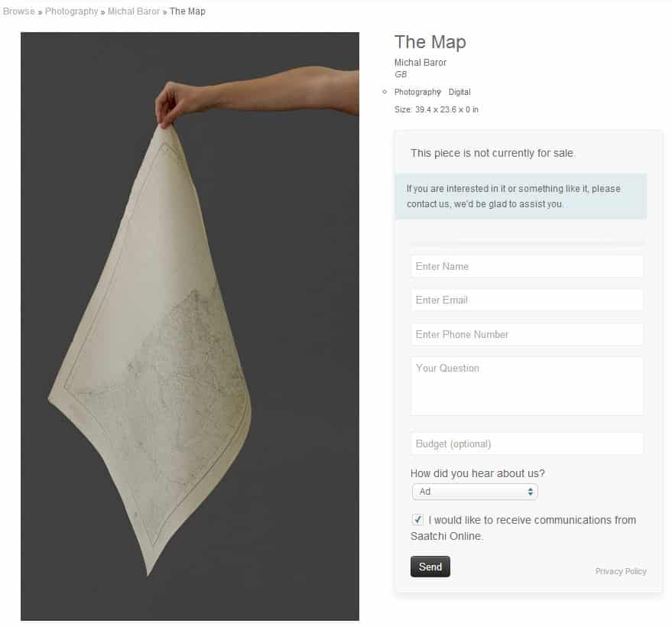Click The Map breadcrumb item
The width and height of the screenshot is (672, 627).
coord(187,11)
